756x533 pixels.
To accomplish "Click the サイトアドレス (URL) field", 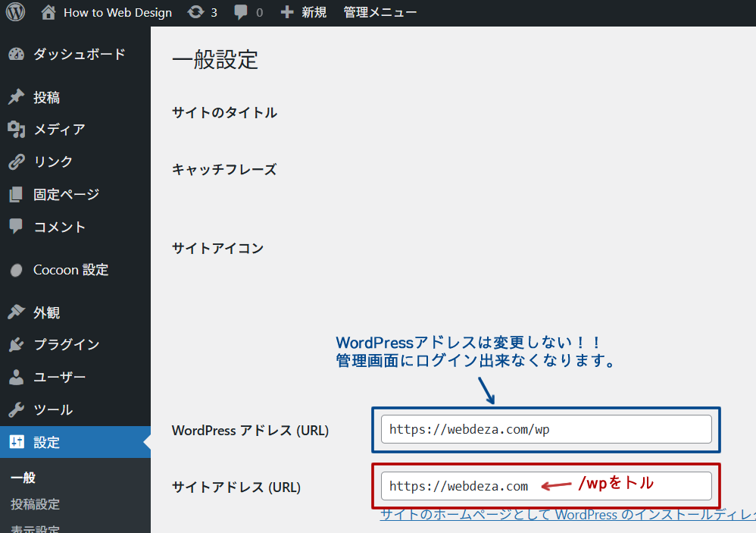I will click(546, 486).
